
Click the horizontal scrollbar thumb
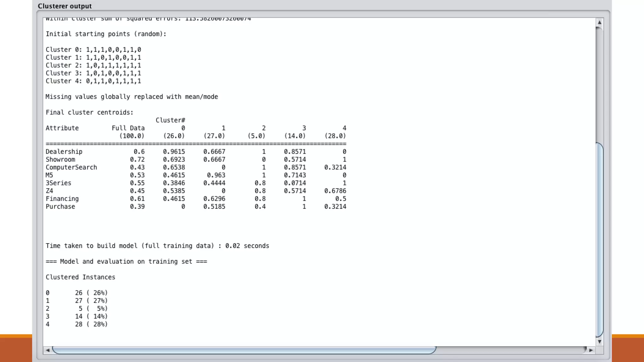[x=244, y=350]
